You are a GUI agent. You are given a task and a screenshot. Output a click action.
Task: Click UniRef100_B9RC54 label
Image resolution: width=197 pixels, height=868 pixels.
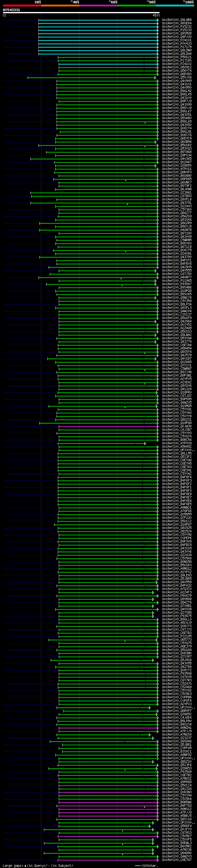pos(176,440)
